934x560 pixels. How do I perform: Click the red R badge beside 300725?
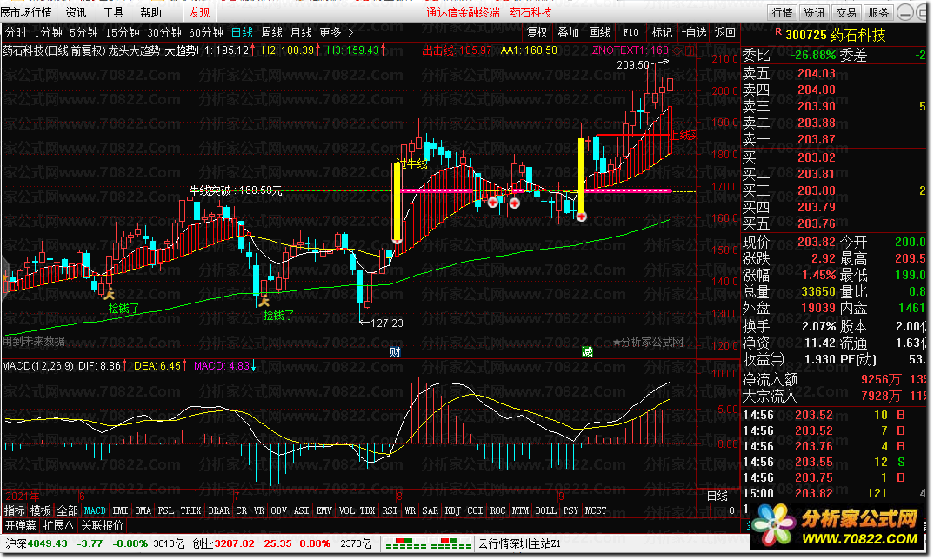coord(778,31)
